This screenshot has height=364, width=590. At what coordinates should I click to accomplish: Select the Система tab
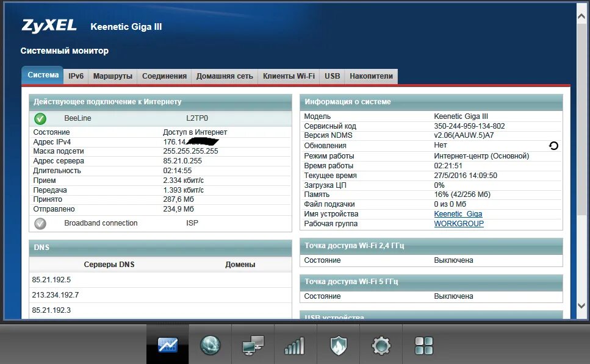click(43, 75)
